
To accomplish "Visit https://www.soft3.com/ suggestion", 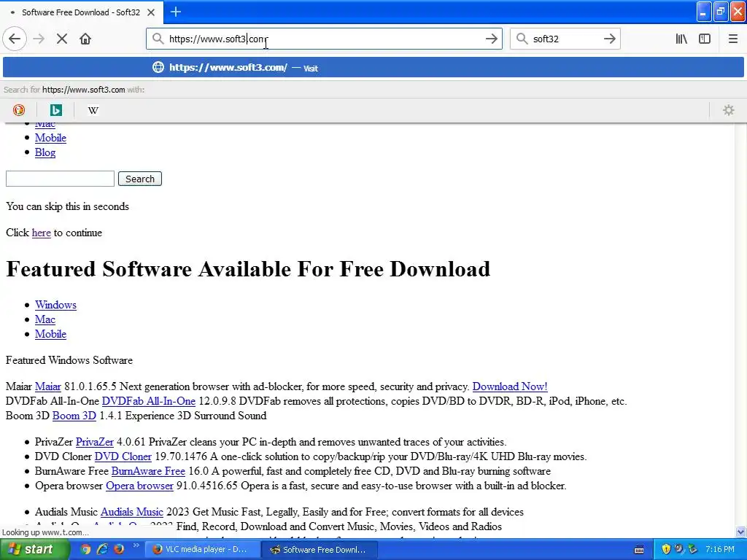I will tap(373, 68).
